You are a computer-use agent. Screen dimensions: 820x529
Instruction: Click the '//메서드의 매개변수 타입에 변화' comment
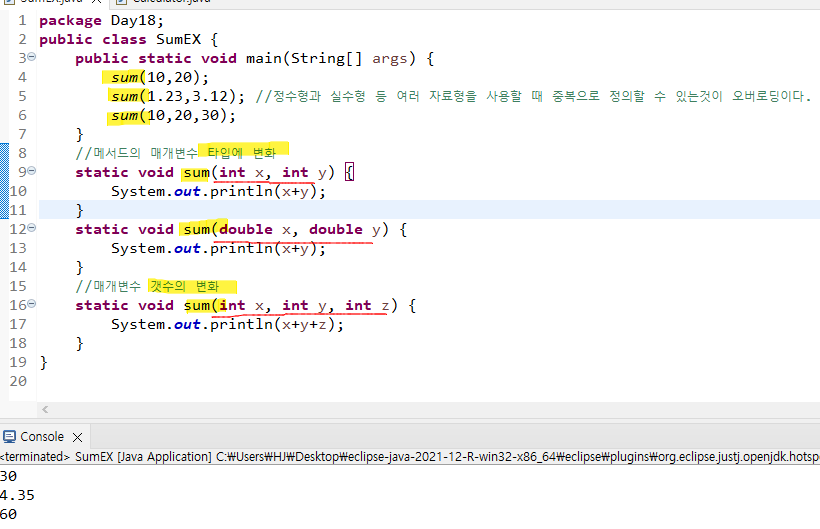click(x=175, y=153)
